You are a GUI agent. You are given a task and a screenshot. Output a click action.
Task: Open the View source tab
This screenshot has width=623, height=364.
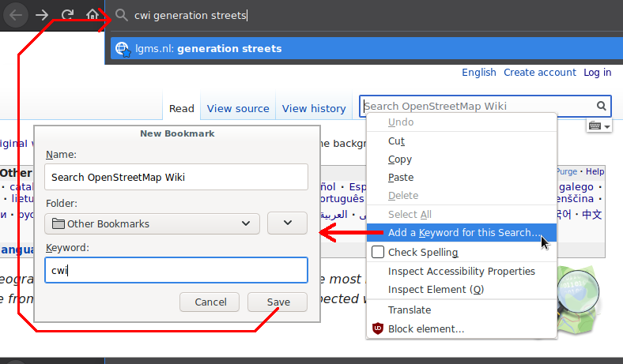(238, 108)
